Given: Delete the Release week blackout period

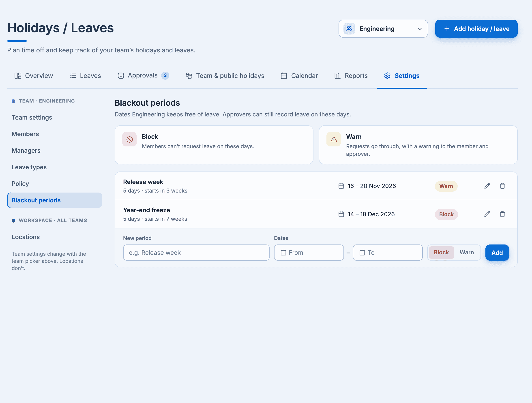Looking at the screenshot, I should (x=502, y=186).
